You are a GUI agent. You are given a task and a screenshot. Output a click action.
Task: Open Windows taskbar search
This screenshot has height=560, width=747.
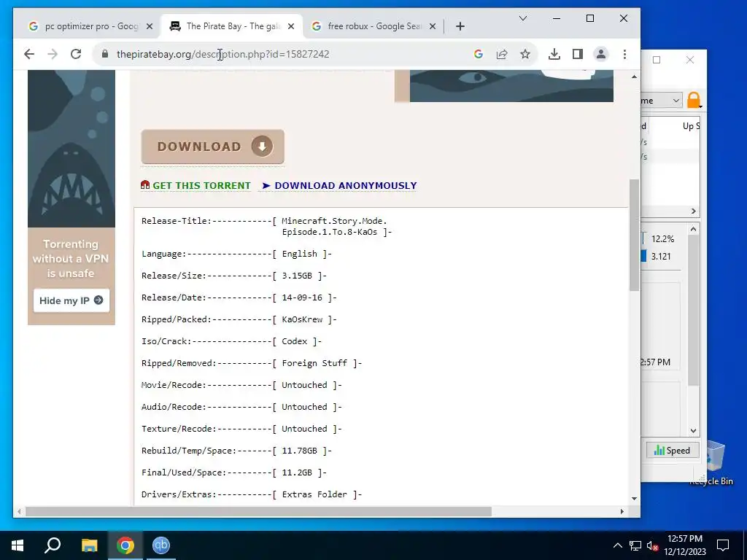(53, 545)
